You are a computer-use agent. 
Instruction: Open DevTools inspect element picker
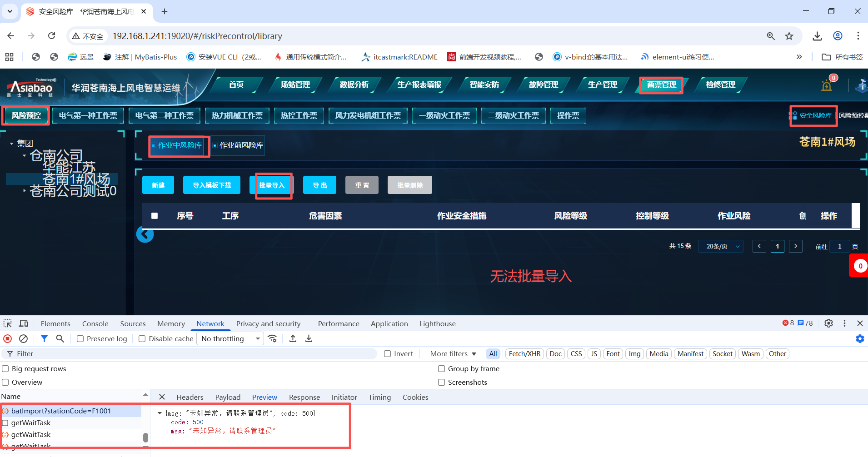(x=8, y=323)
